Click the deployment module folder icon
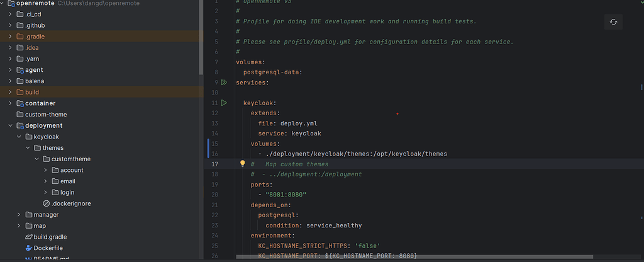 point(20,125)
